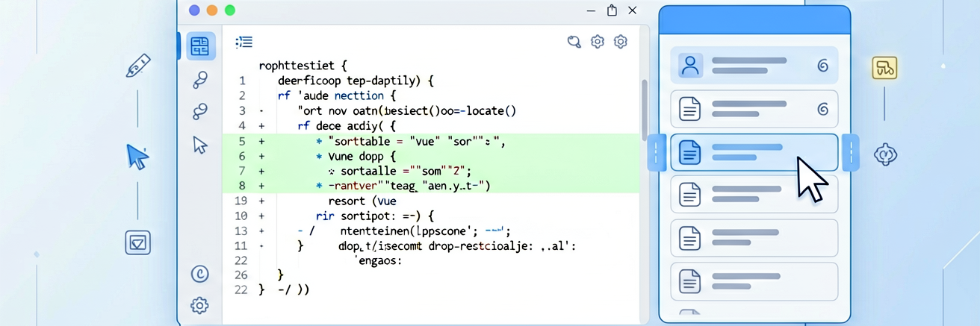Viewport: 980px width, 326px height.
Task: Open the grid layout icon in sidebar
Action: pyautogui.click(x=199, y=46)
